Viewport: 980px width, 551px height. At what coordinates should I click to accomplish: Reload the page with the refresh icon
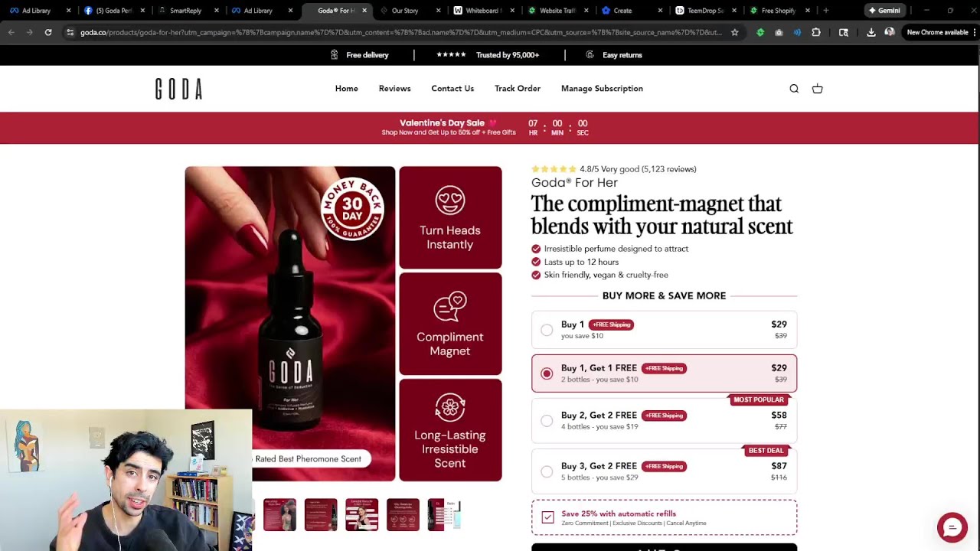point(47,32)
